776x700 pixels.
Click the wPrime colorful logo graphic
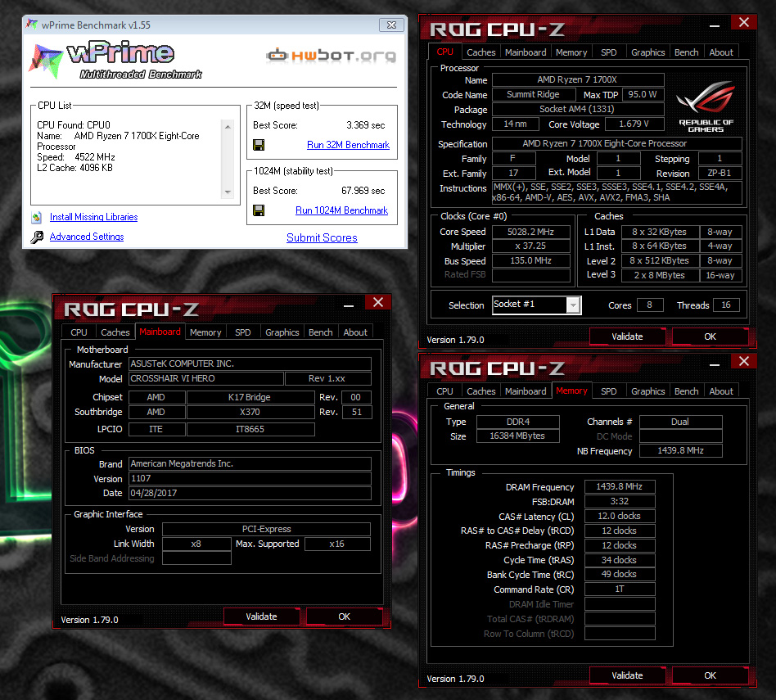click(46, 61)
